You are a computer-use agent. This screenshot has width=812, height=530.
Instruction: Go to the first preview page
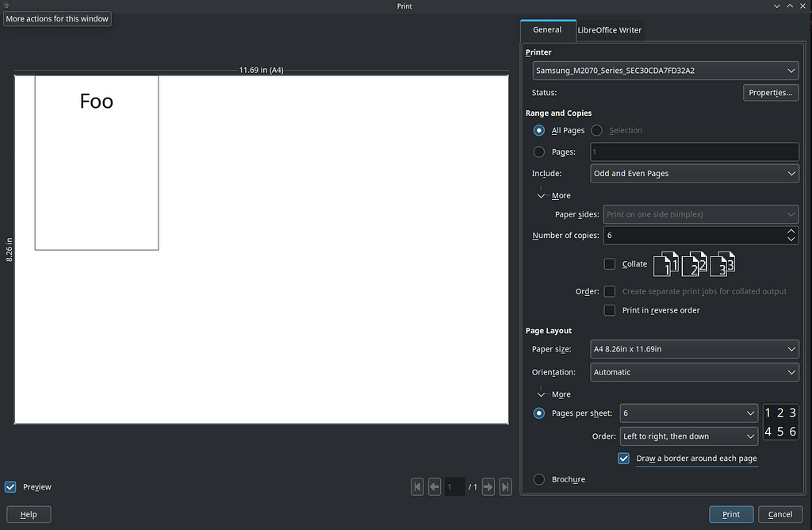[417, 487]
